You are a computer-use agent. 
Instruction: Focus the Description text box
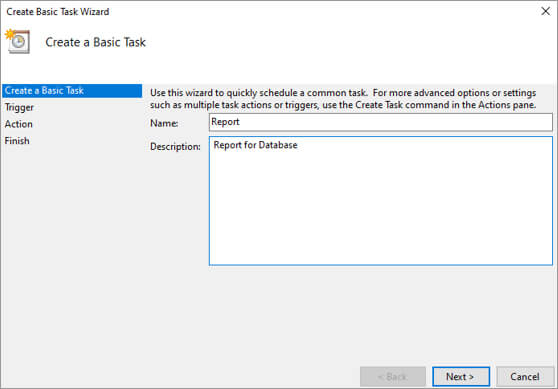tap(380, 201)
